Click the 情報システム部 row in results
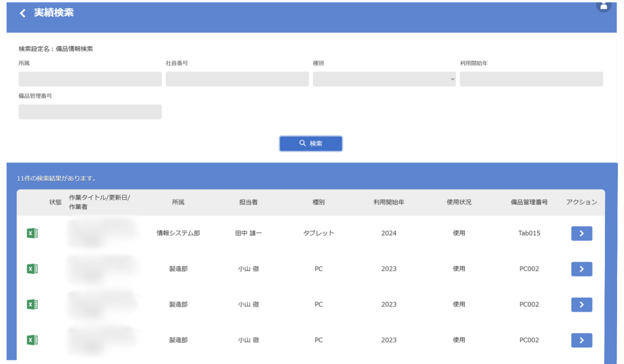The height and width of the screenshot is (364, 624). tap(179, 233)
